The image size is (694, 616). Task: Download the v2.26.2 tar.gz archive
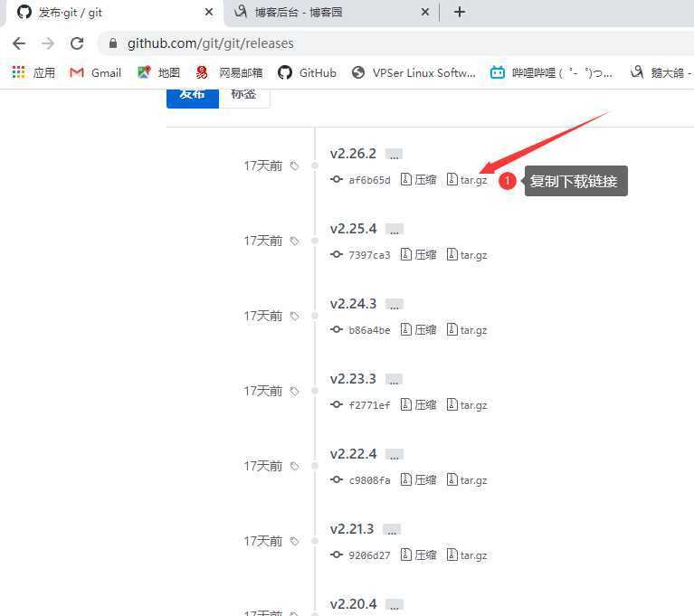pyautogui.click(x=467, y=180)
